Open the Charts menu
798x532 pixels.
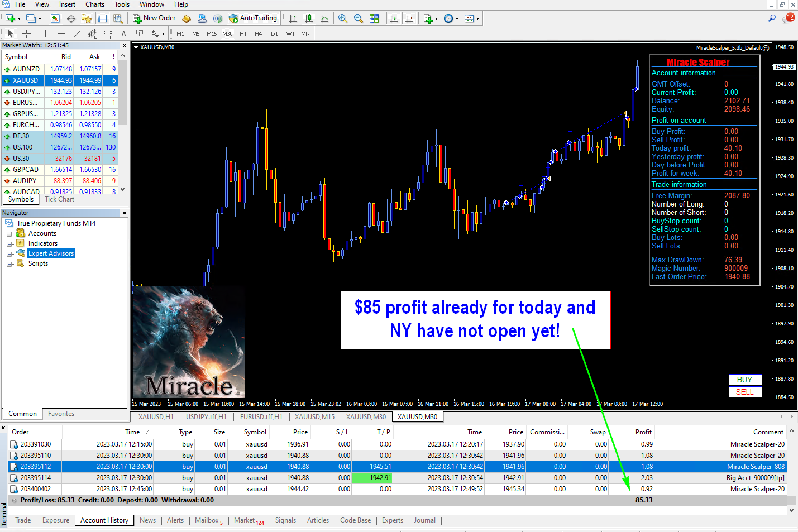[95, 4]
